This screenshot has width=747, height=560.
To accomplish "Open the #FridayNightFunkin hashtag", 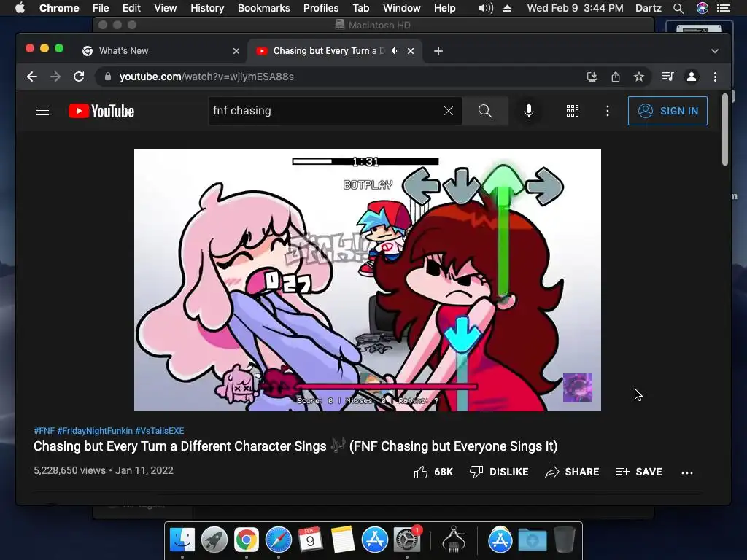I will [x=95, y=431].
